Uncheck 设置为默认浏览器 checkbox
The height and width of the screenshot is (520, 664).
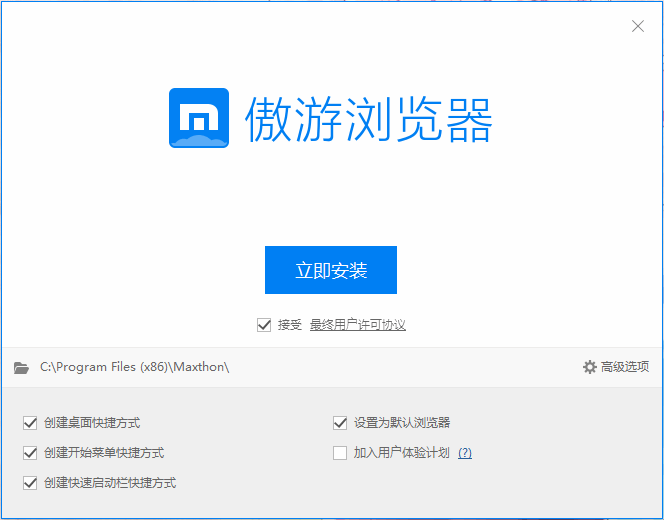(340, 423)
